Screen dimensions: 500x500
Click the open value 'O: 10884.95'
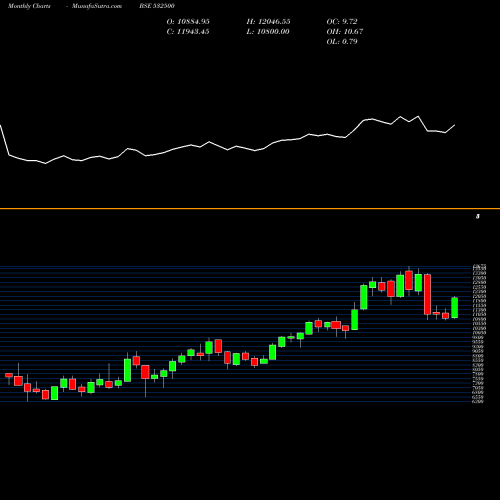[188, 22]
